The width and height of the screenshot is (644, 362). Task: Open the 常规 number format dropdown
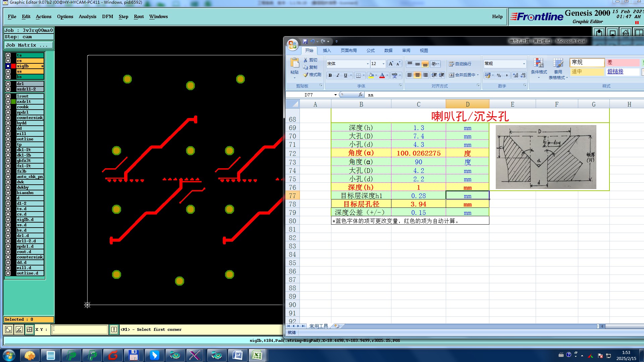(x=524, y=64)
